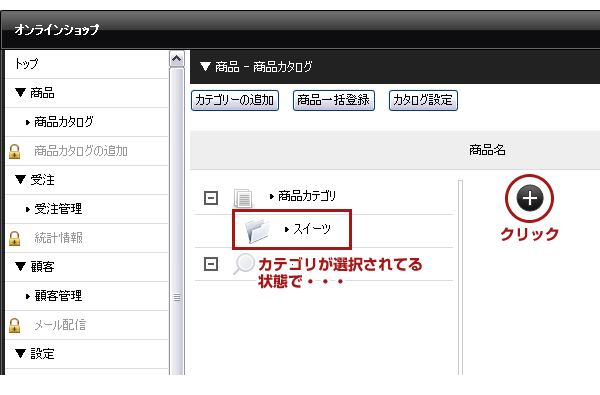Open 顧客管理 in the sidebar

tap(58, 295)
